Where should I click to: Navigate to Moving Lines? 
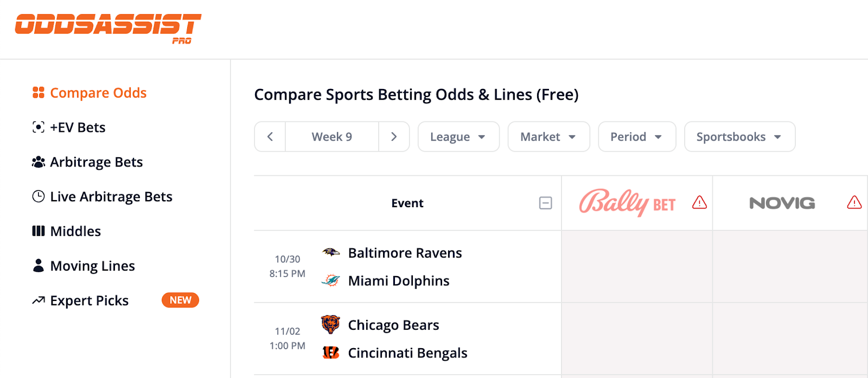92,266
